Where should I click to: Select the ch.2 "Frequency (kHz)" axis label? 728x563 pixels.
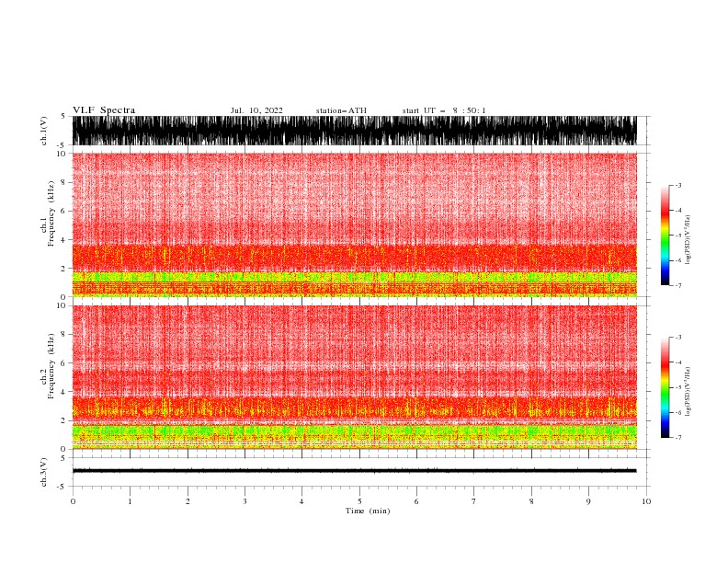point(51,366)
